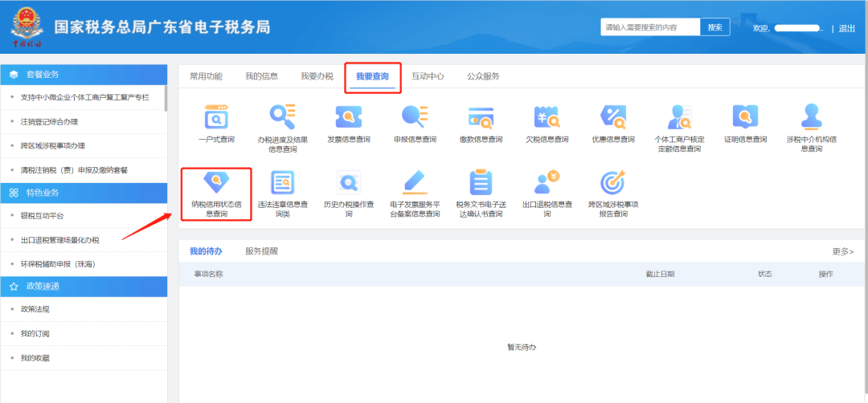Select the 我的待办 tab
The image size is (868, 403).
[206, 251]
